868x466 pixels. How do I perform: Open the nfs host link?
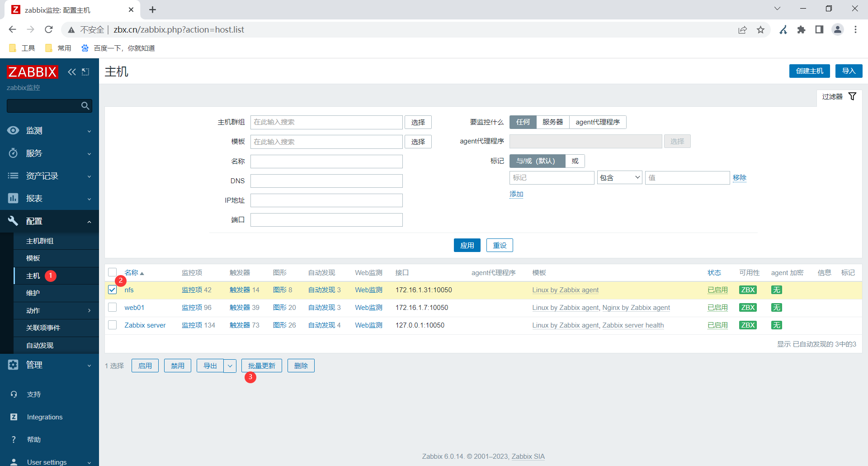coord(129,290)
